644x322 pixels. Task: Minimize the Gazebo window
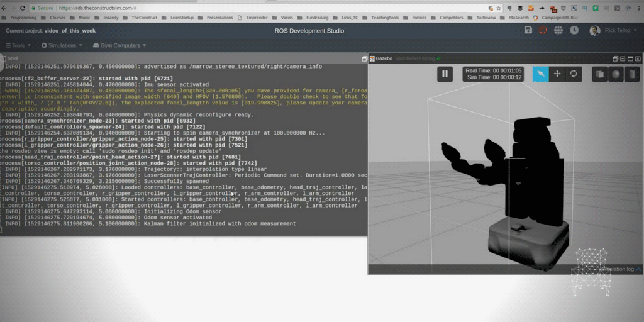[623, 58]
